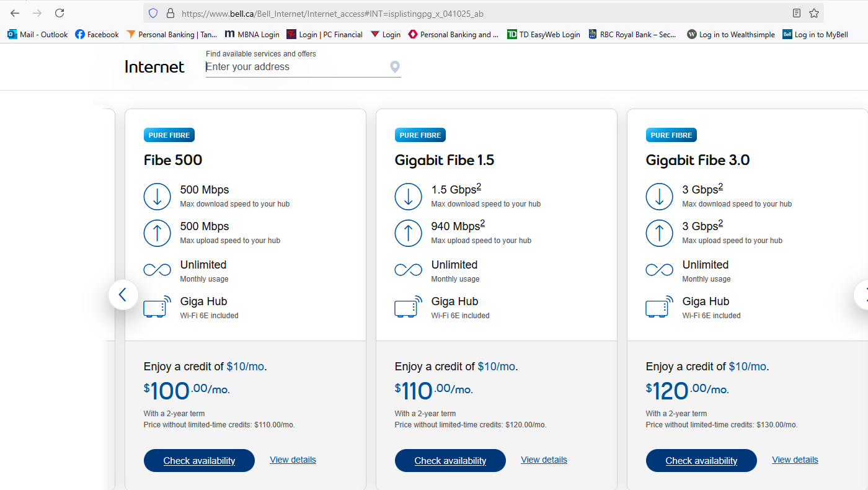The image size is (868, 490).
Task: Click the Fibe 500 download speed icon
Action: [x=157, y=196]
